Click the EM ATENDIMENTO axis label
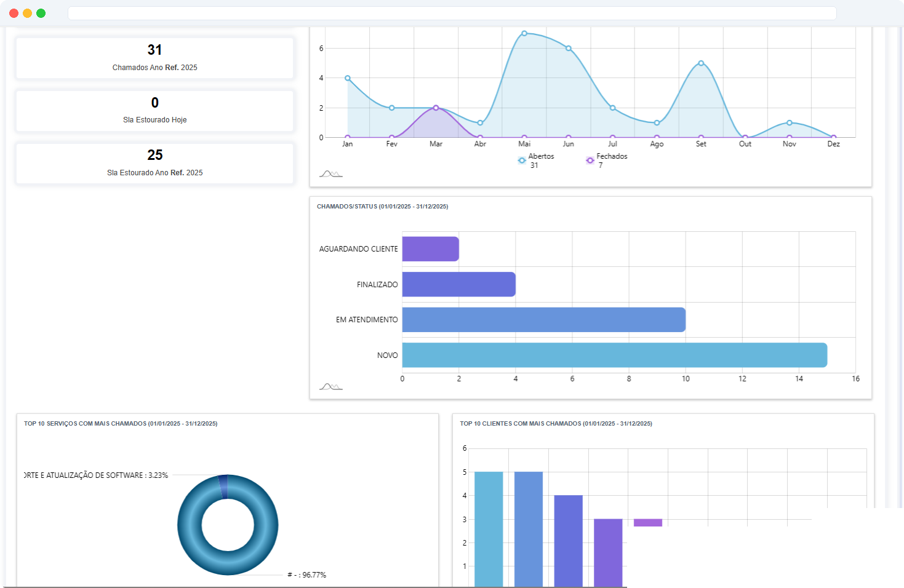 367,320
